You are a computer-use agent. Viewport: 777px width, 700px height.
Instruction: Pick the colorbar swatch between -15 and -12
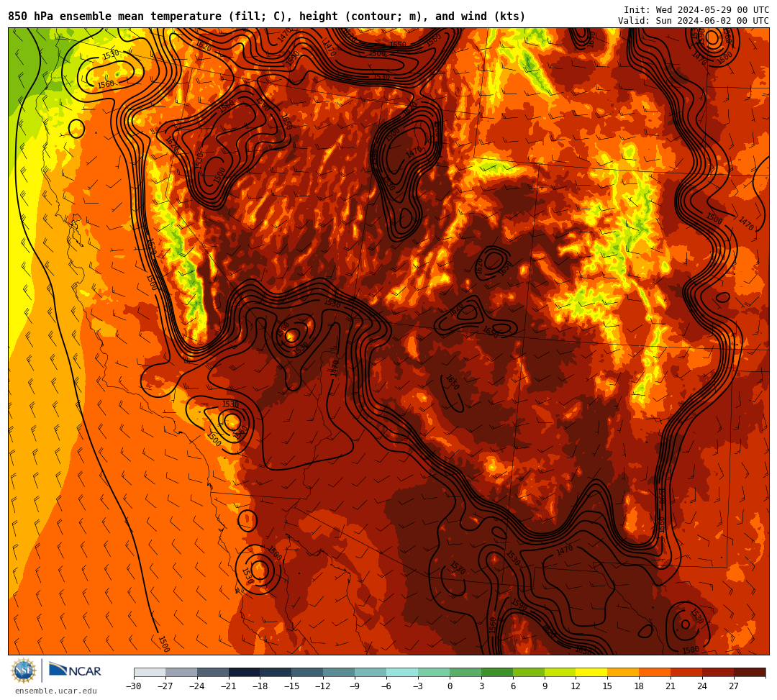point(307,672)
